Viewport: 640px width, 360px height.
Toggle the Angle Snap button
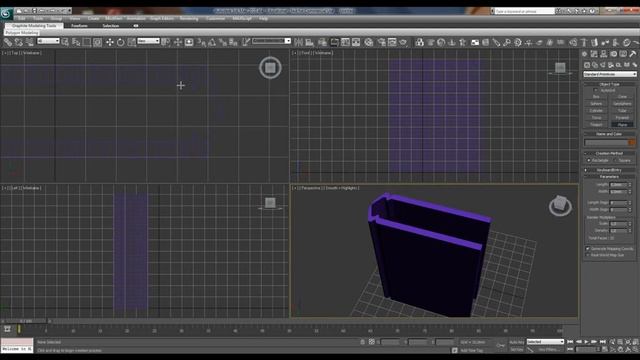[212, 42]
